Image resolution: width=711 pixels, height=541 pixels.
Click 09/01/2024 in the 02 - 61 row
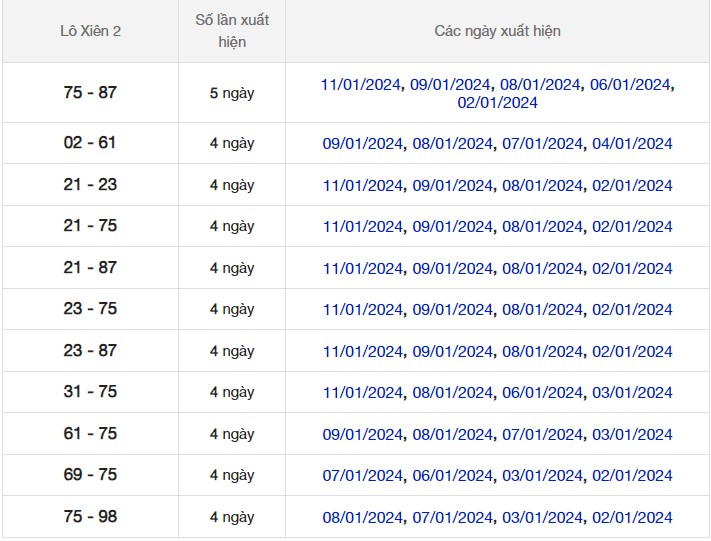pos(363,144)
